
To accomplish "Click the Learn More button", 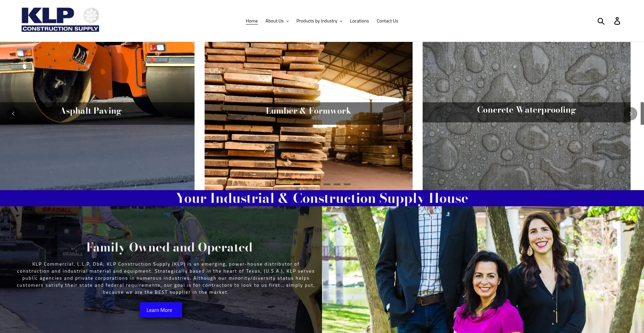I will tap(161, 310).
